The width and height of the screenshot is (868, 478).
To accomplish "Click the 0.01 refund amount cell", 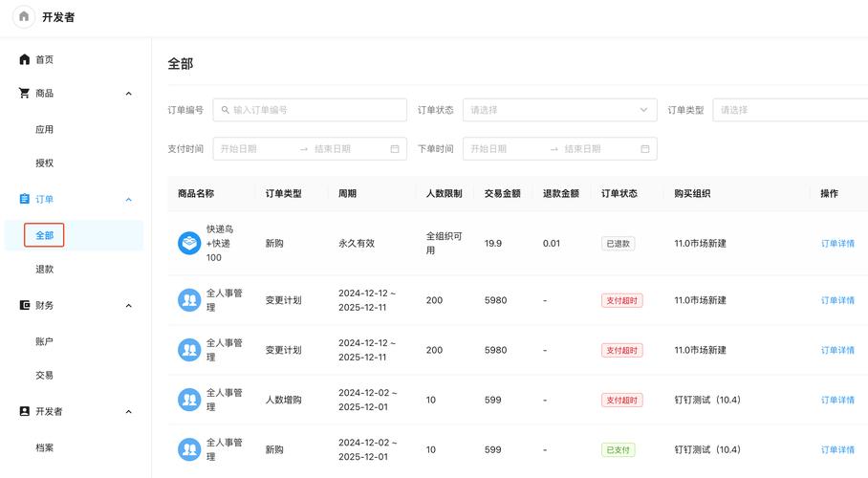I will [x=552, y=243].
